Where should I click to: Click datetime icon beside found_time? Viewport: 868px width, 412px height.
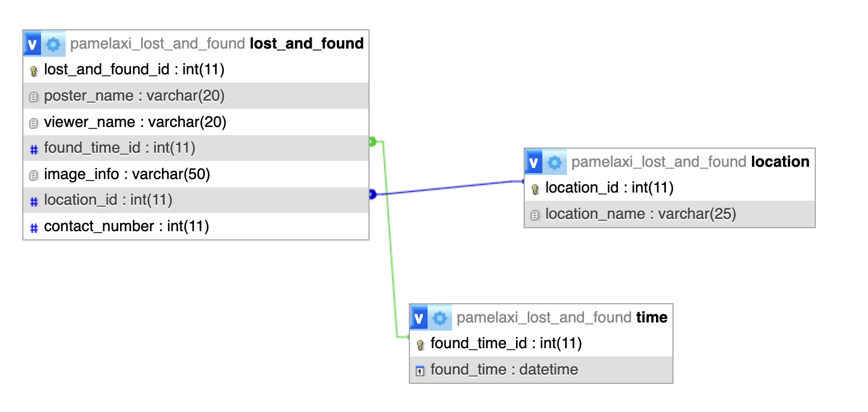(420, 370)
